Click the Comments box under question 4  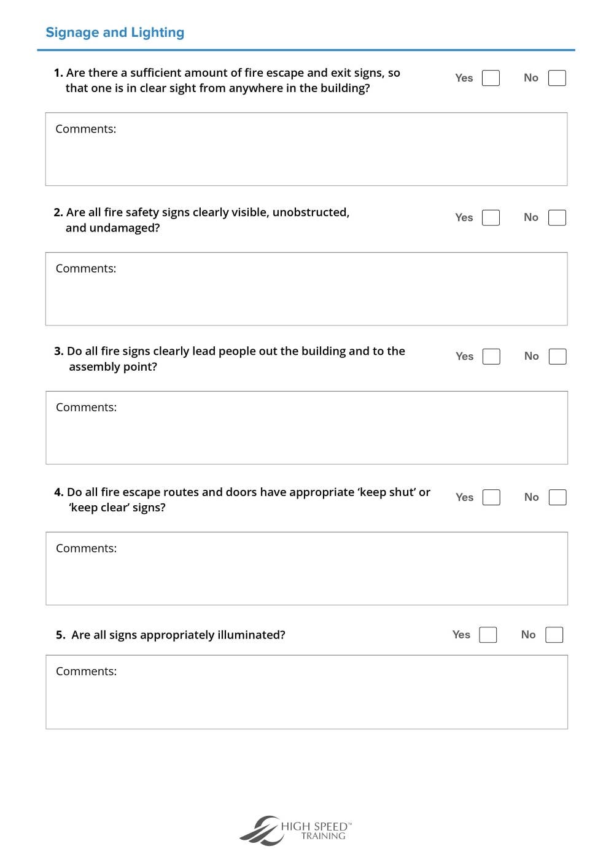tap(307, 568)
